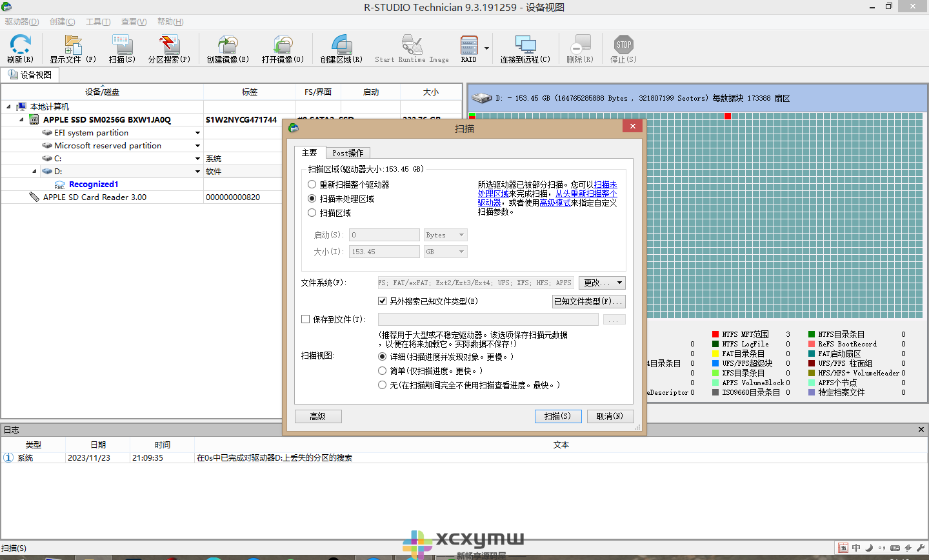
Task: Open Microsoft reserved partition row dropdown arrow
Action: [x=197, y=146]
